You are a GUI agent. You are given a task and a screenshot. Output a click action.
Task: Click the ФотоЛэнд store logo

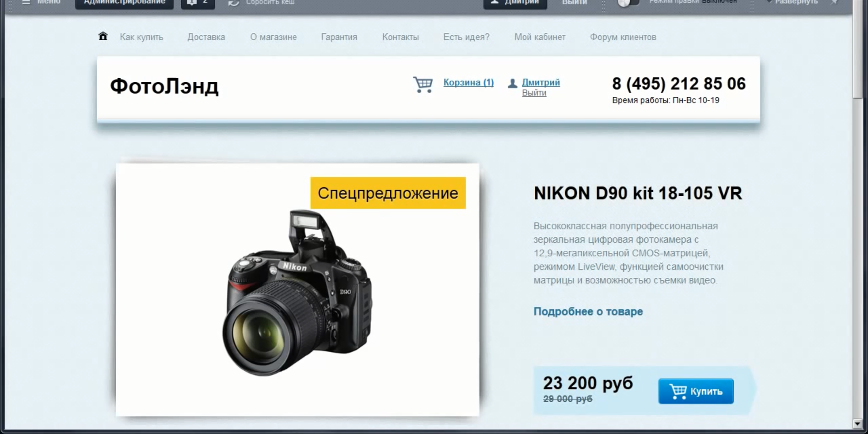point(165,86)
